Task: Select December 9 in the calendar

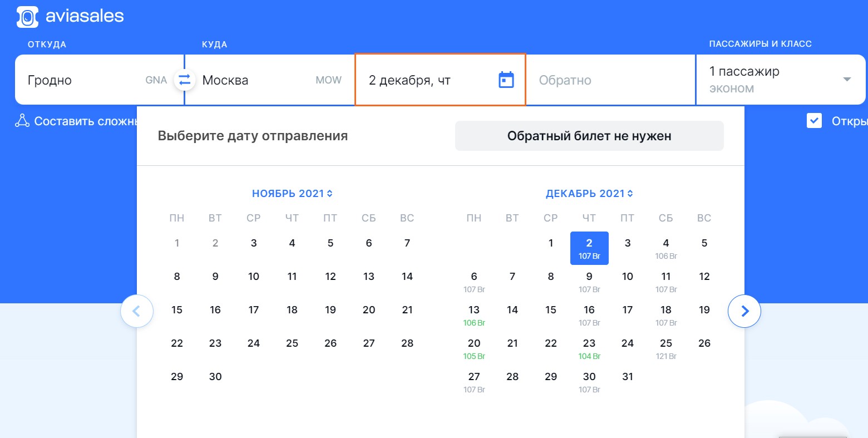Action: pyautogui.click(x=589, y=282)
